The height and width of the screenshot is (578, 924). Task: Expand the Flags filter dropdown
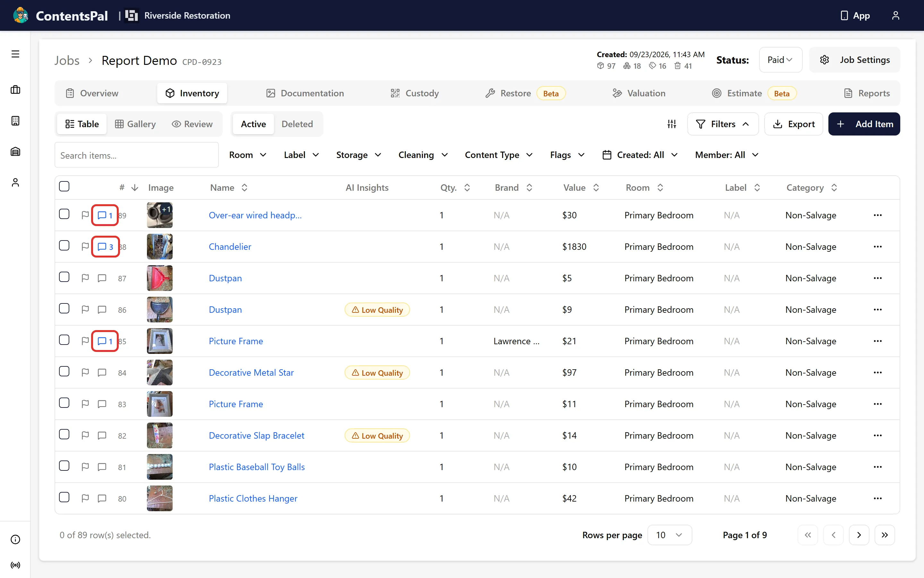[x=567, y=155]
